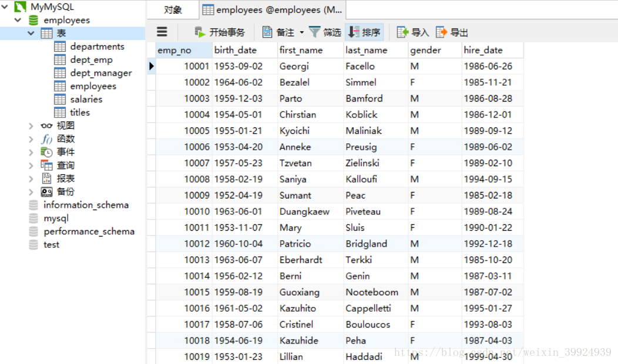
Task: Expand the 视图 views node
Action: point(31,126)
